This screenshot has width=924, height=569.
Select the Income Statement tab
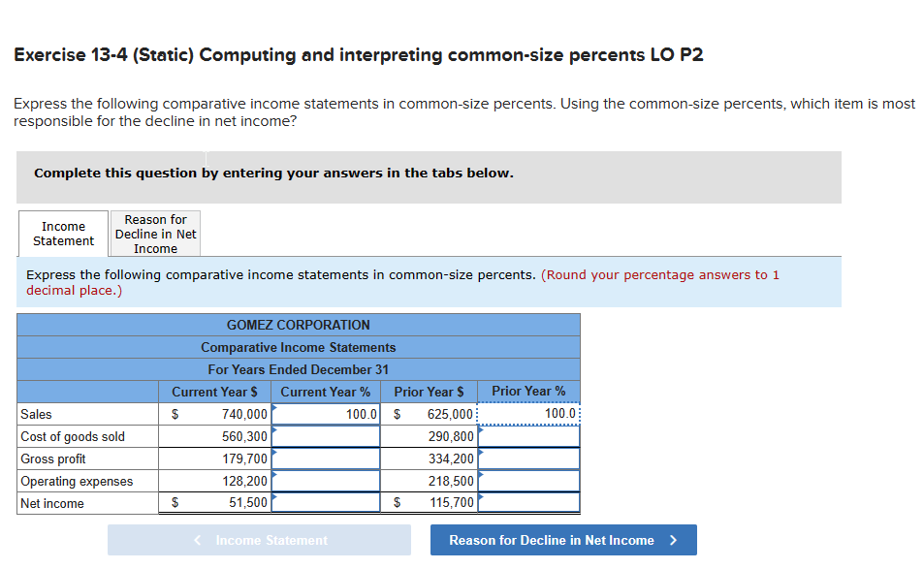click(62, 233)
